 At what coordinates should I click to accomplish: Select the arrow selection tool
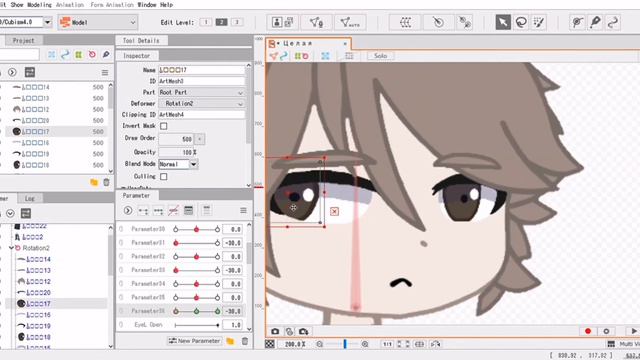[x=503, y=22]
